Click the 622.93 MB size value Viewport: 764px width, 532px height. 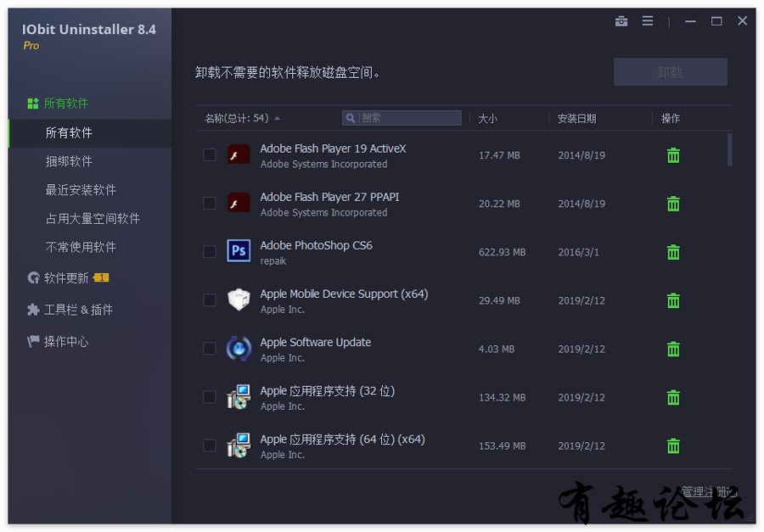[502, 252]
